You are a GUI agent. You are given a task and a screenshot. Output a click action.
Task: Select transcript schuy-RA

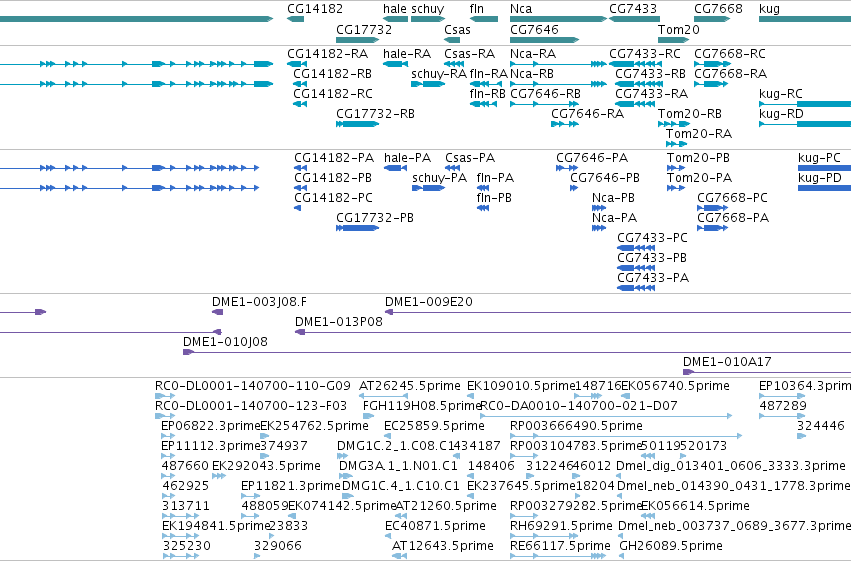[439, 74]
